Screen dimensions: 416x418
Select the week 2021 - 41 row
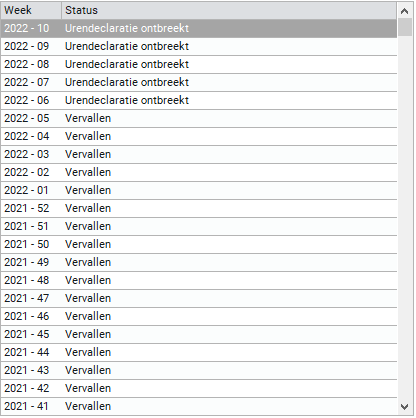199,406
